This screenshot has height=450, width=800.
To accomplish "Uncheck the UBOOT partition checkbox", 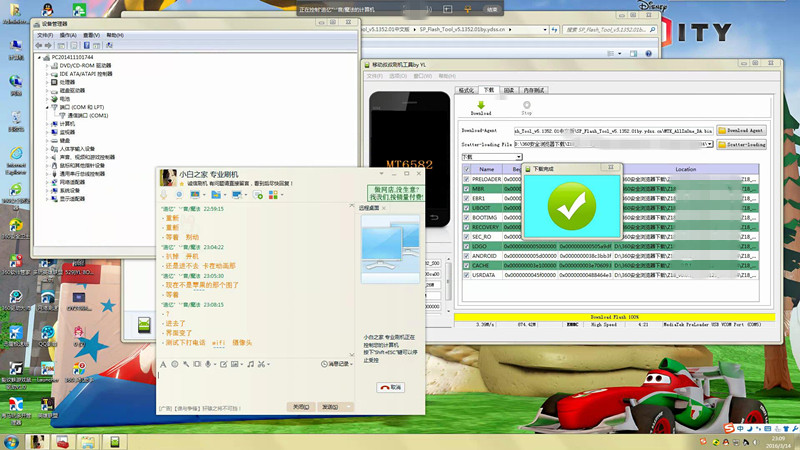I will 466,208.
